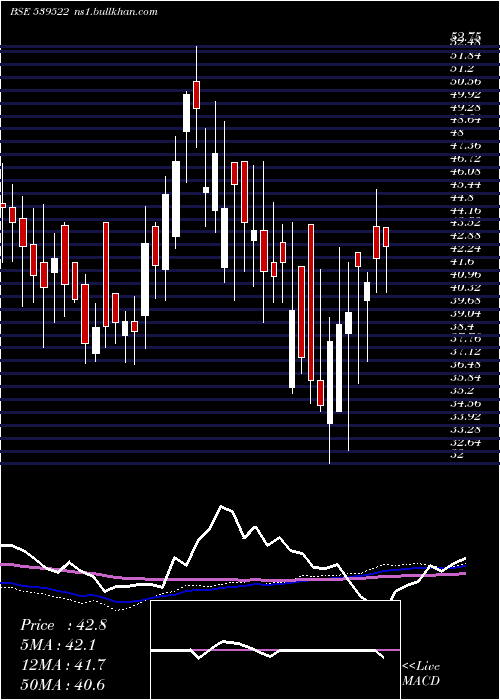
Task: Select the 33.92 axis label
Action: click(465, 417)
